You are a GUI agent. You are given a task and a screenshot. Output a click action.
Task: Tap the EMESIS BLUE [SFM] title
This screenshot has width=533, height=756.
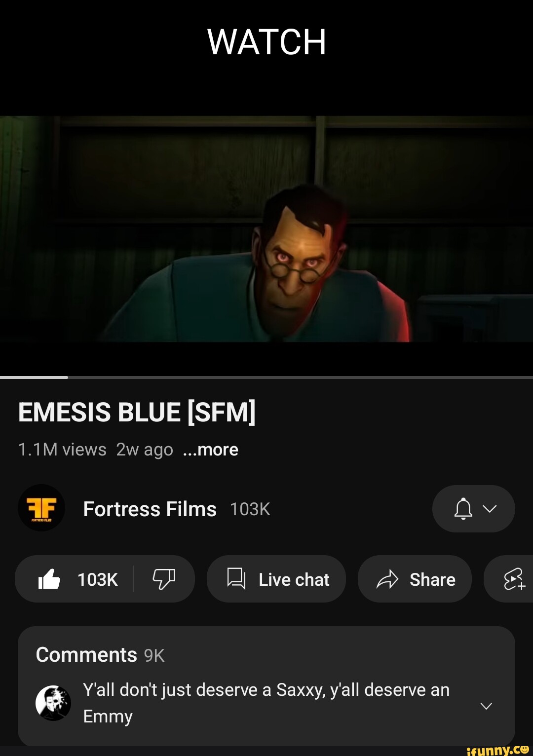coord(137,413)
